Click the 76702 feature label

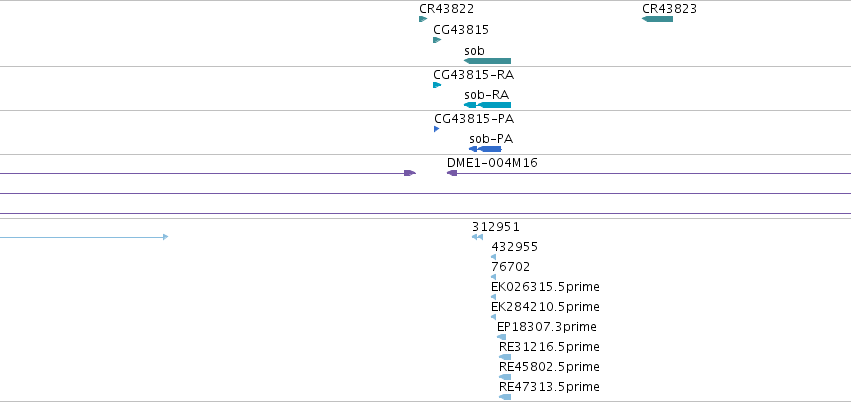pos(511,267)
